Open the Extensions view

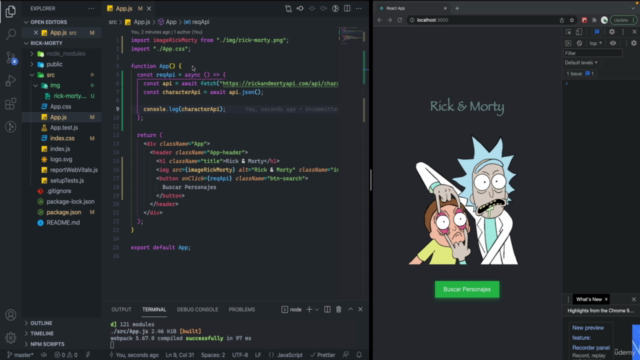(x=11, y=104)
